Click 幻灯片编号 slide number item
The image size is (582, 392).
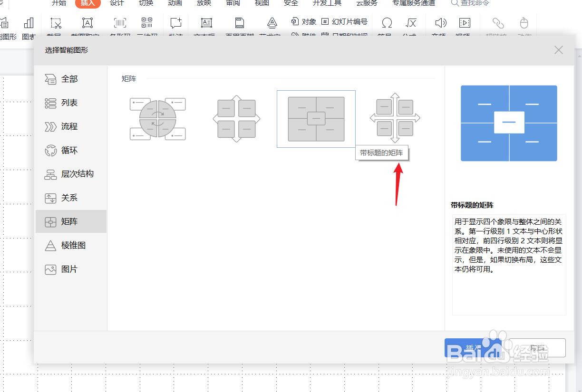345,21
